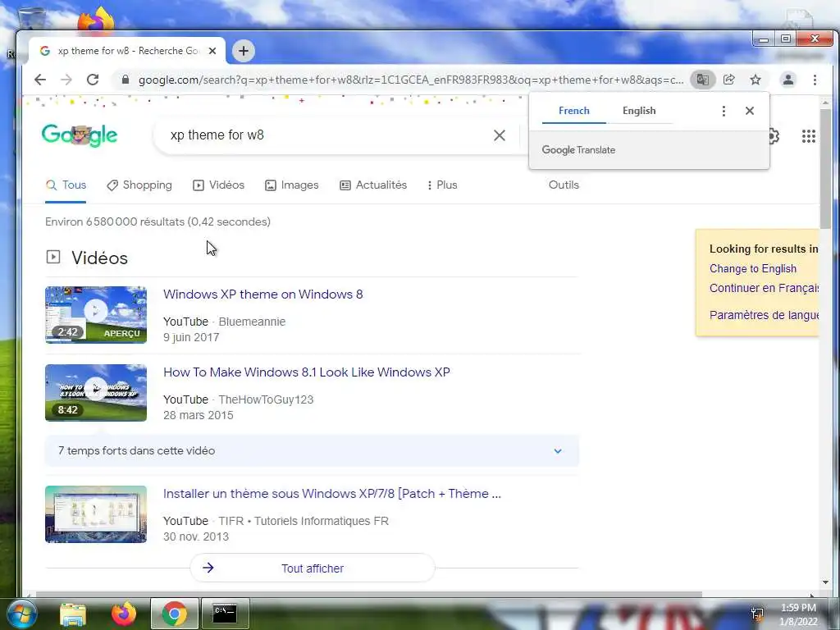This screenshot has width=840, height=630.
Task: Open a new tab with the plus button
Action: 243,51
